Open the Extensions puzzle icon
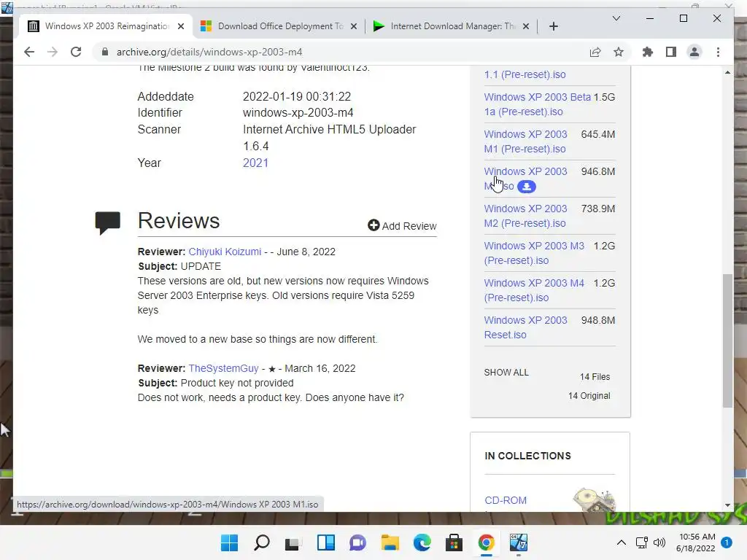Image resolution: width=747 pixels, height=560 pixels. (x=648, y=52)
